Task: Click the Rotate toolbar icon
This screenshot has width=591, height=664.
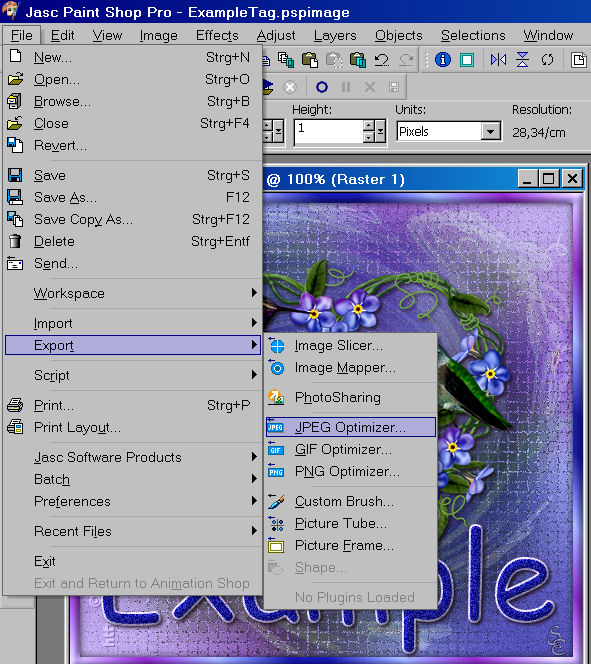Action: (x=547, y=60)
